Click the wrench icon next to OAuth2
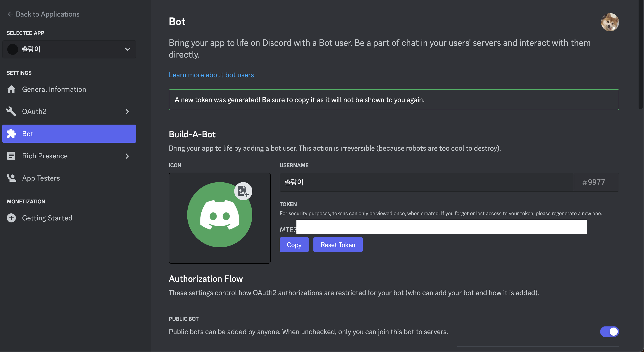 (x=11, y=111)
